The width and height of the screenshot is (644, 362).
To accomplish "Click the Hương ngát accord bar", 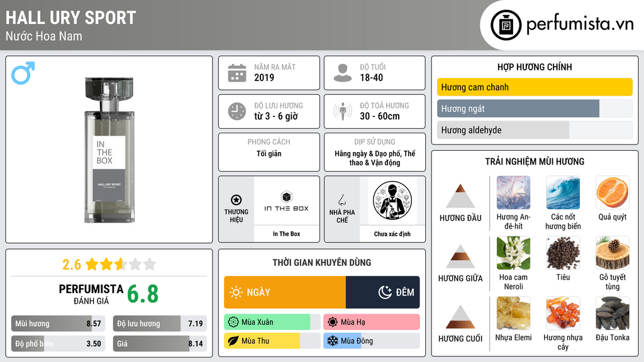I will point(535,109).
